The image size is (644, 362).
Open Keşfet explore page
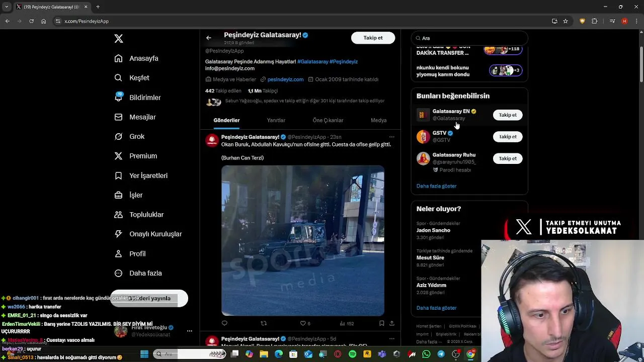(132, 78)
